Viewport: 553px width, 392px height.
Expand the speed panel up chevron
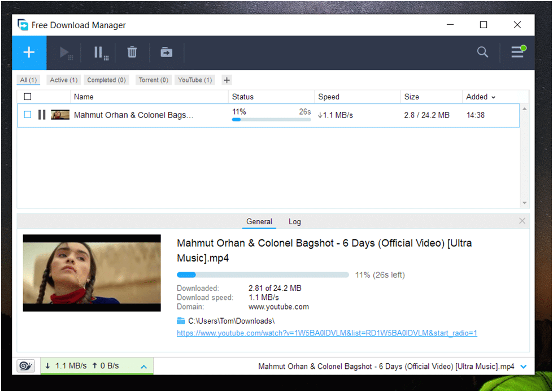coord(144,367)
